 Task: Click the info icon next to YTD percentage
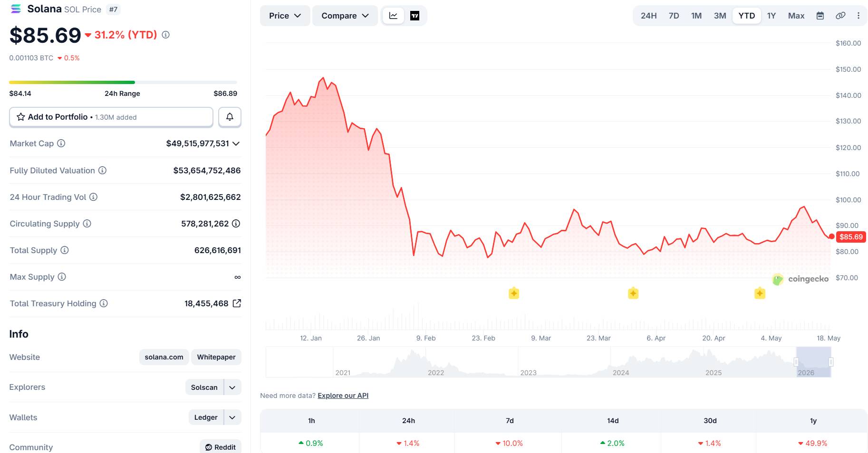click(165, 35)
